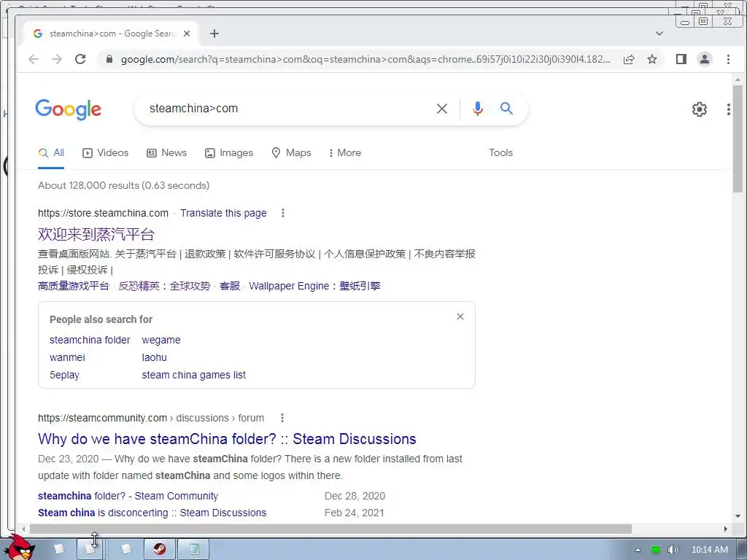
Task: Reload the current page
Action: coord(80,59)
